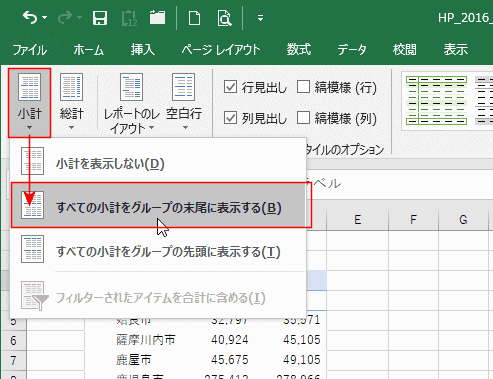Enable the 縞模様 (列) checkbox
Image resolution: width=493 pixels, height=379 pixels.
[x=303, y=117]
